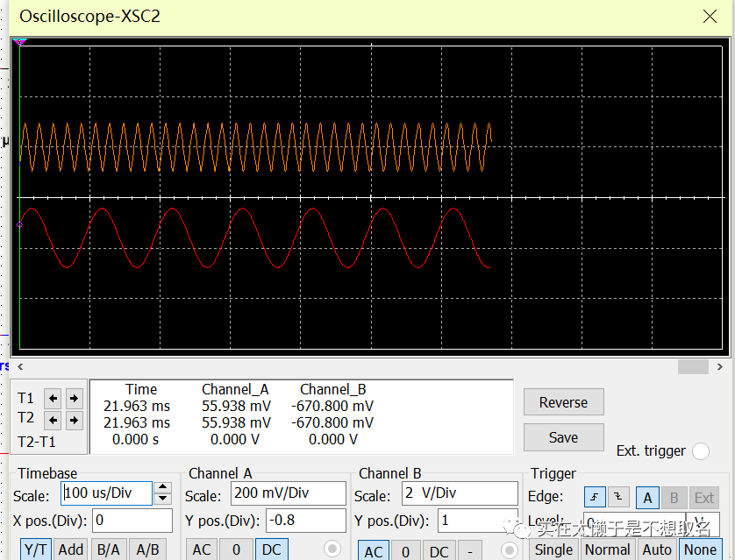Move cursor T2 right with arrow
Screen dimensions: 735x560
pyautogui.click(x=74, y=420)
